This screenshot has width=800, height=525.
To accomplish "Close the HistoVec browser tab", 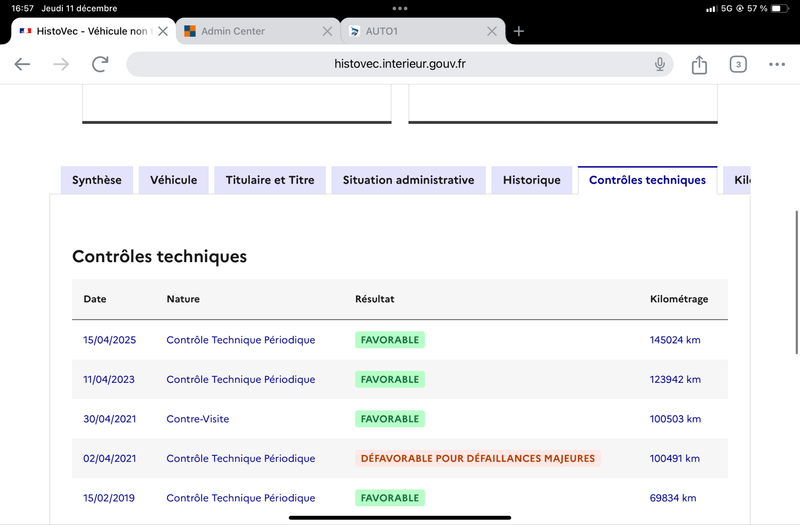I will click(163, 31).
